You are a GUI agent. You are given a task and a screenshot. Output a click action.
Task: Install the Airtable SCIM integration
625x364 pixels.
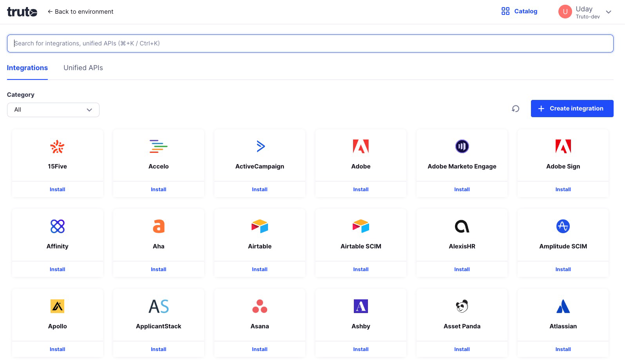coord(361,269)
